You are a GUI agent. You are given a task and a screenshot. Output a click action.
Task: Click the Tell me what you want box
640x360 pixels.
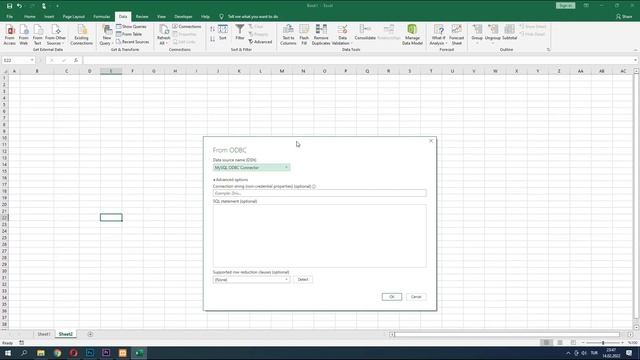pyautogui.click(x=249, y=17)
